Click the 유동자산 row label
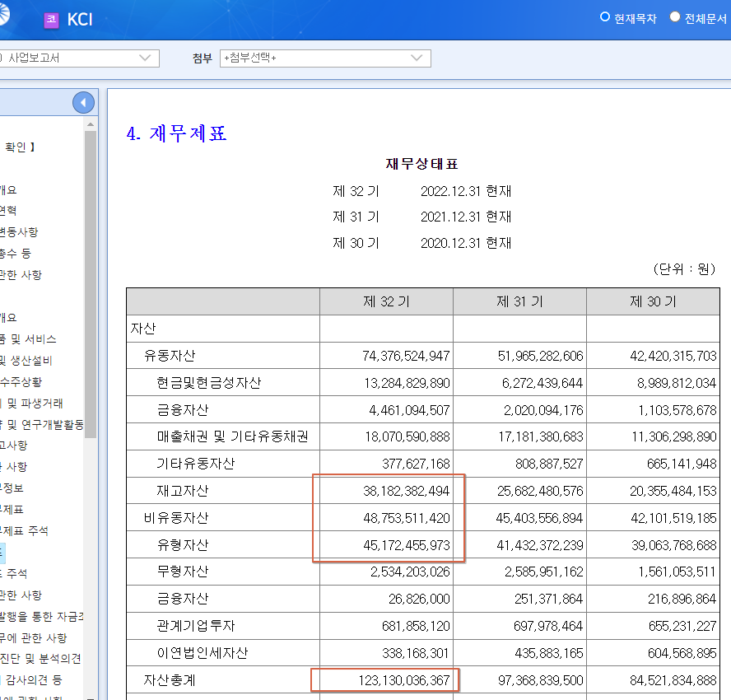The height and width of the screenshot is (700, 731). click(170, 356)
